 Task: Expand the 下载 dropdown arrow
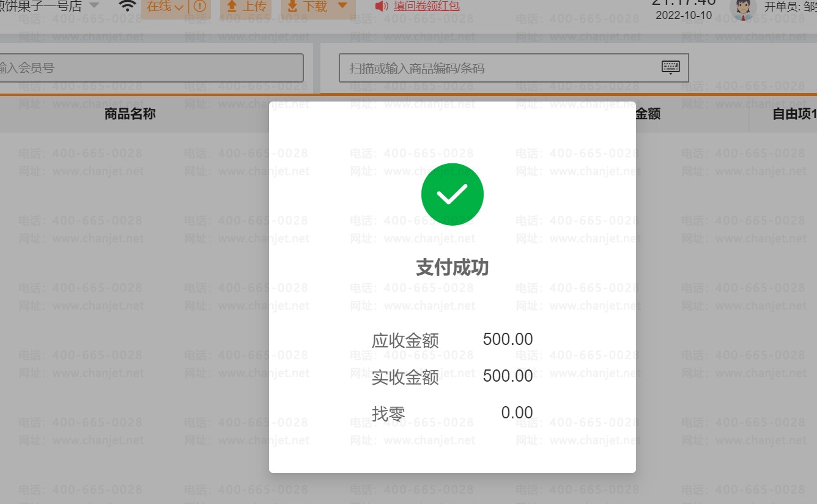tap(342, 6)
